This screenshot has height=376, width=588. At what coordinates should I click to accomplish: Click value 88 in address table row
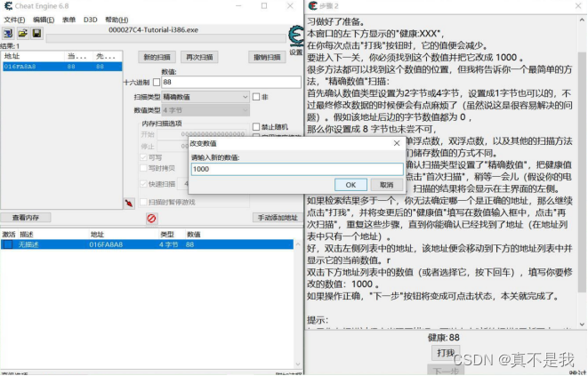(x=189, y=244)
